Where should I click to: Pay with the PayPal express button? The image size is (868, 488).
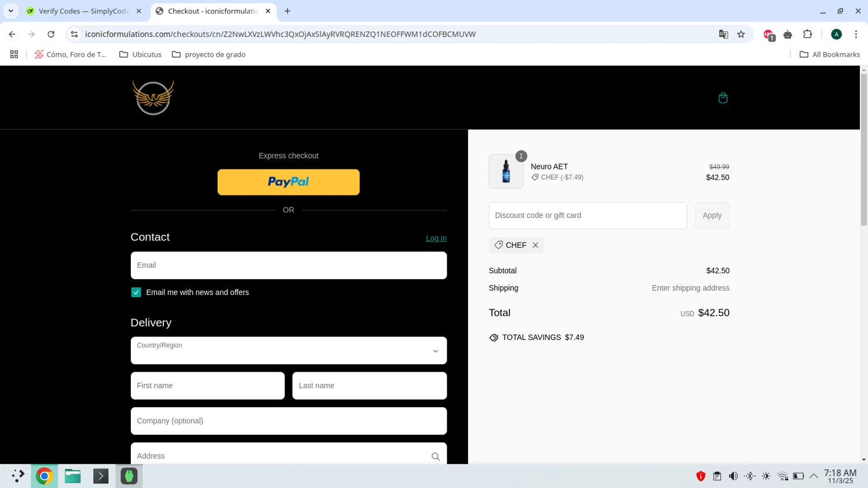(x=288, y=182)
